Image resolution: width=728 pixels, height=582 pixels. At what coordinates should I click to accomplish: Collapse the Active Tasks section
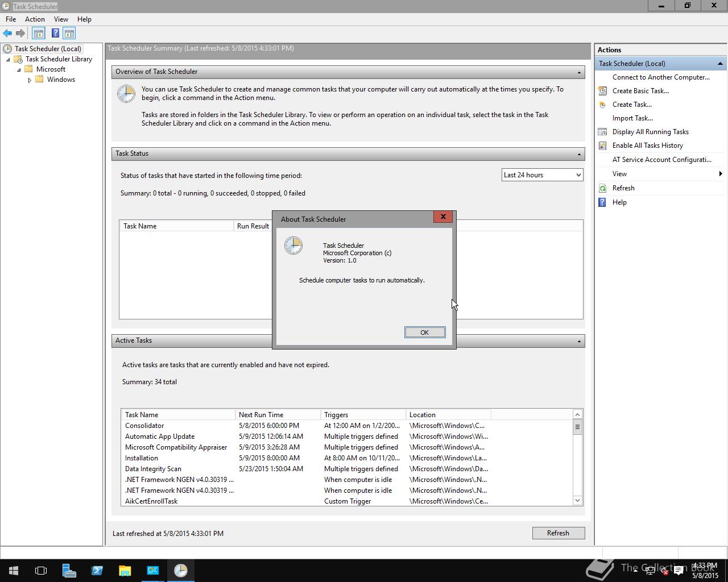tap(579, 341)
